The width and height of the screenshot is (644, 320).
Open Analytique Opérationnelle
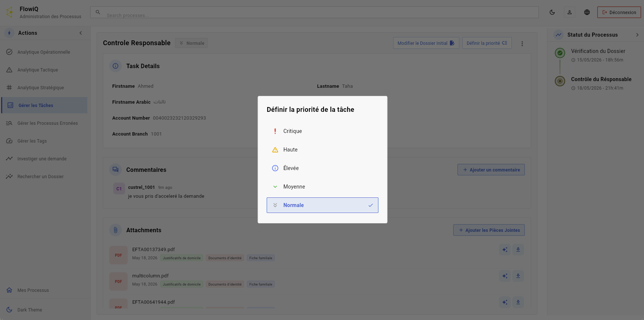click(44, 52)
